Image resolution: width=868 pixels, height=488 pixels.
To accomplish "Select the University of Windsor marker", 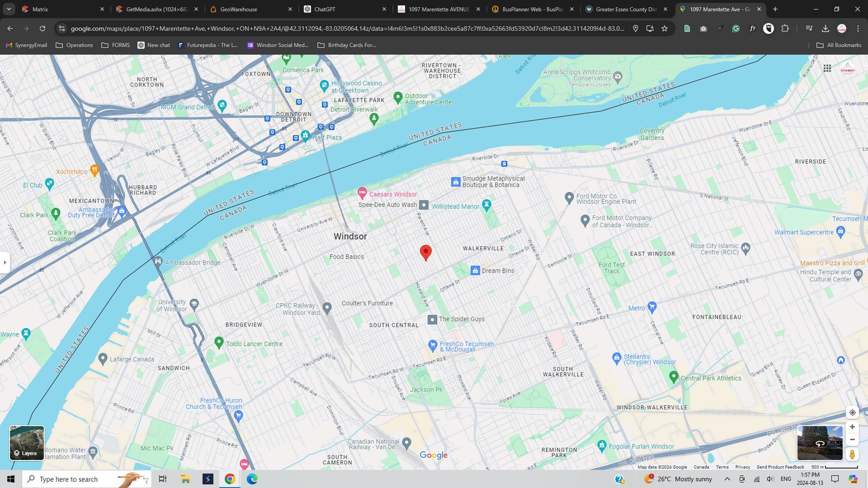I will pyautogui.click(x=194, y=304).
